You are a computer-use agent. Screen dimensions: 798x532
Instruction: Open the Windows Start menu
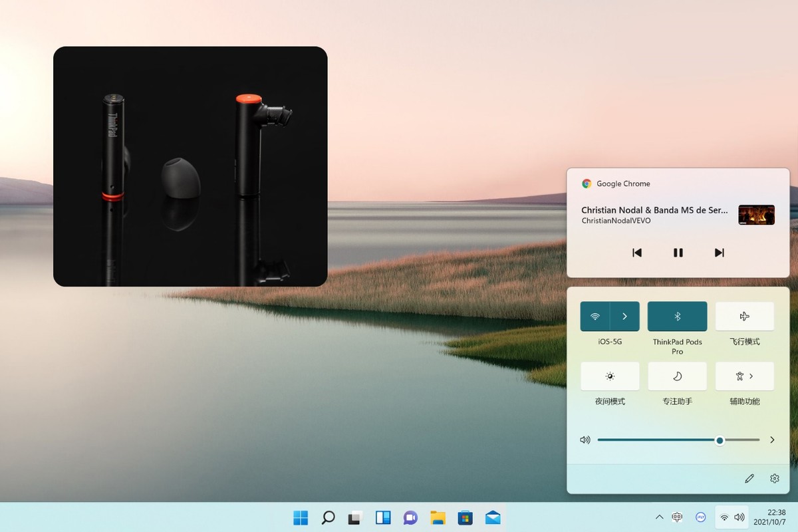click(301, 517)
